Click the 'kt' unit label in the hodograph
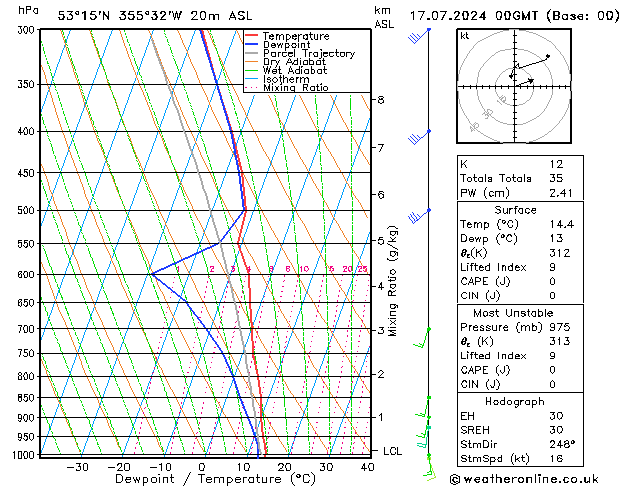 [465, 36]
